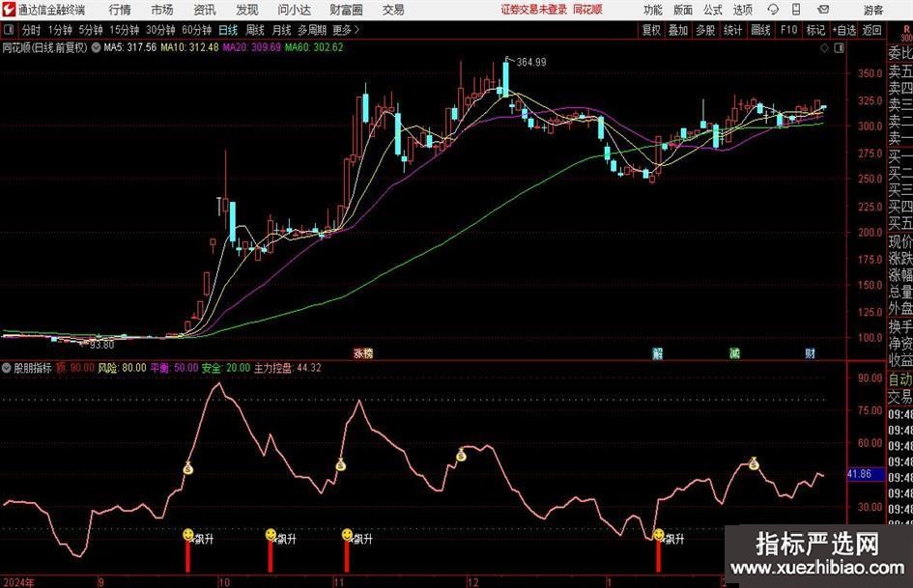Open the 版面 menu

[683, 10]
